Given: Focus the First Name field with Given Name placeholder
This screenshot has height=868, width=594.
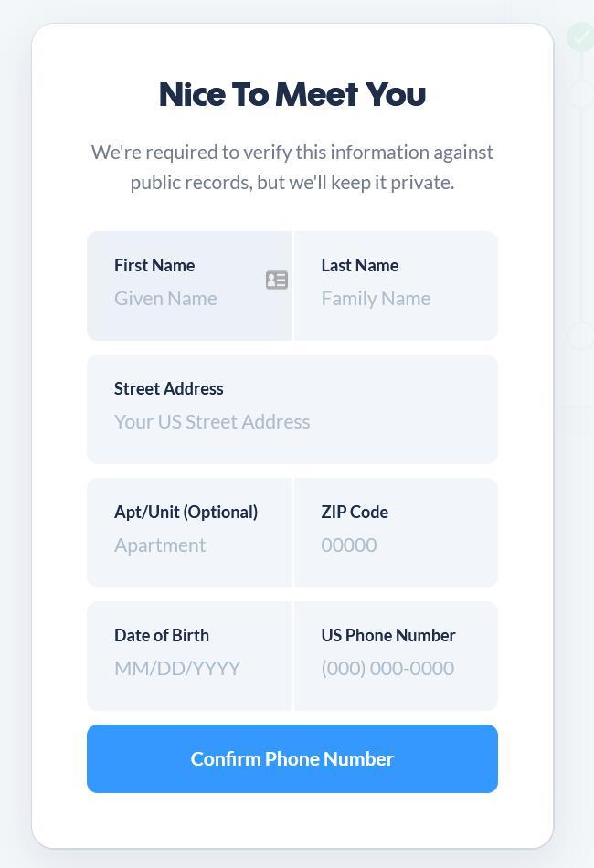Looking at the screenshot, I should click(x=189, y=286).
